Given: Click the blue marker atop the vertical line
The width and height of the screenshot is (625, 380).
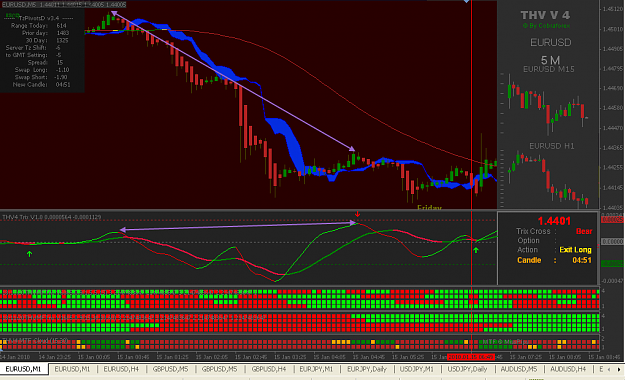Looking at the screenshot, I should coord(466,2).
